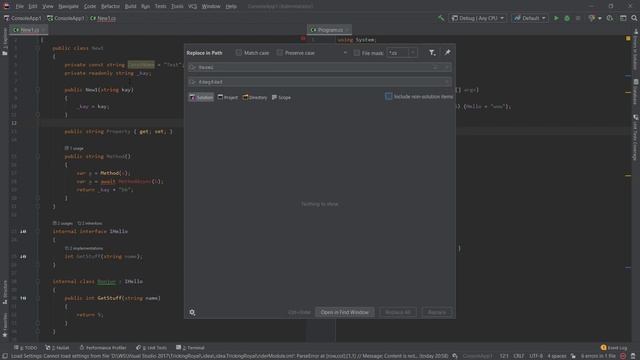Click Open in Find Window button
Viewport: 640px width, 360px height.
344,312
